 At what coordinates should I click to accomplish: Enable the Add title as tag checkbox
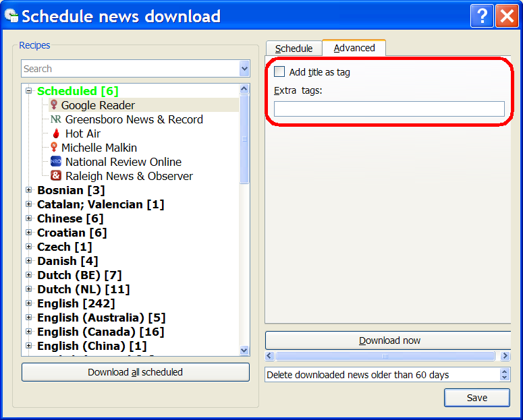click(279, 71)
